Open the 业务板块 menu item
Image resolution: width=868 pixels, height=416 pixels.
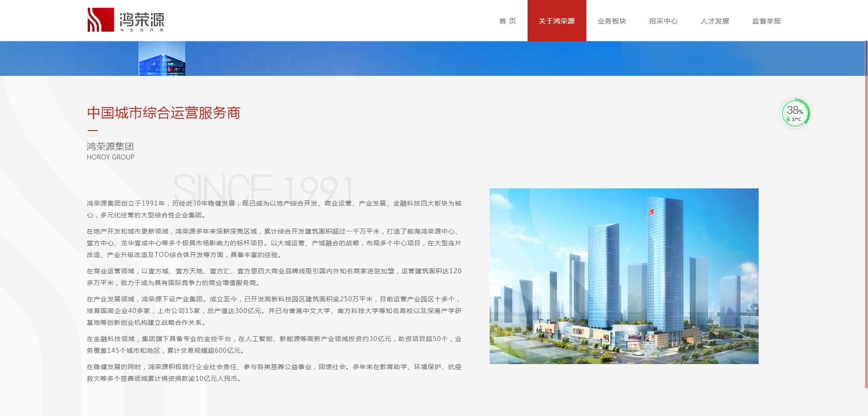tap(612, 21)
